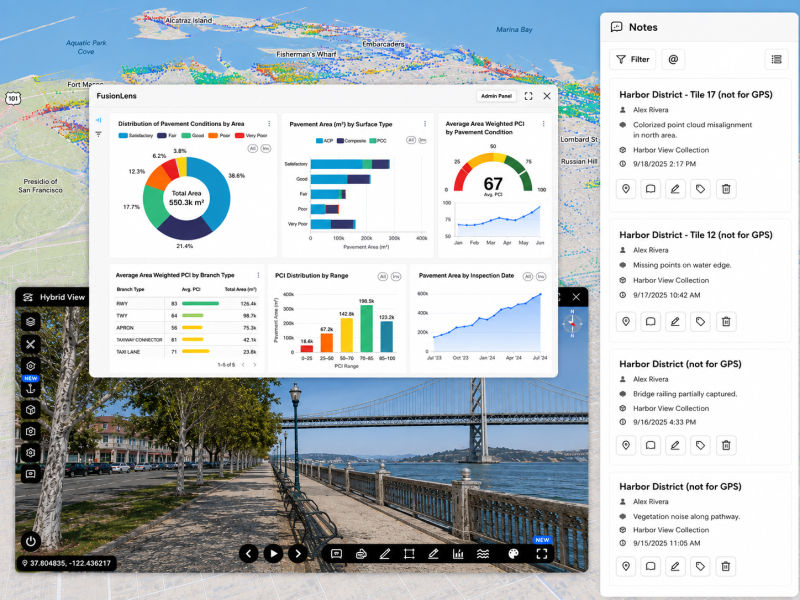Toggle 'Inv' on Pavement Area by Inspection Date
The height and width of the screenshot is (600, 800).
click(541, 277)
